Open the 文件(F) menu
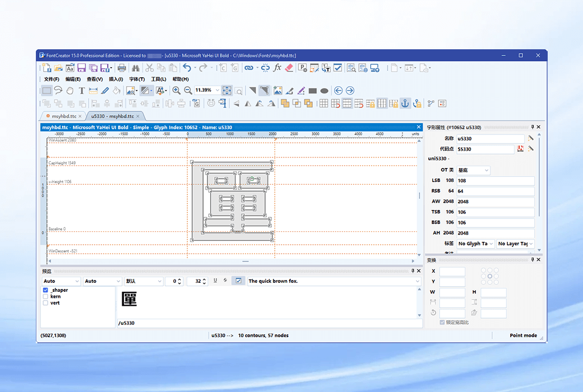The height and width of the screenshot is (392, 583). (52, 79)
